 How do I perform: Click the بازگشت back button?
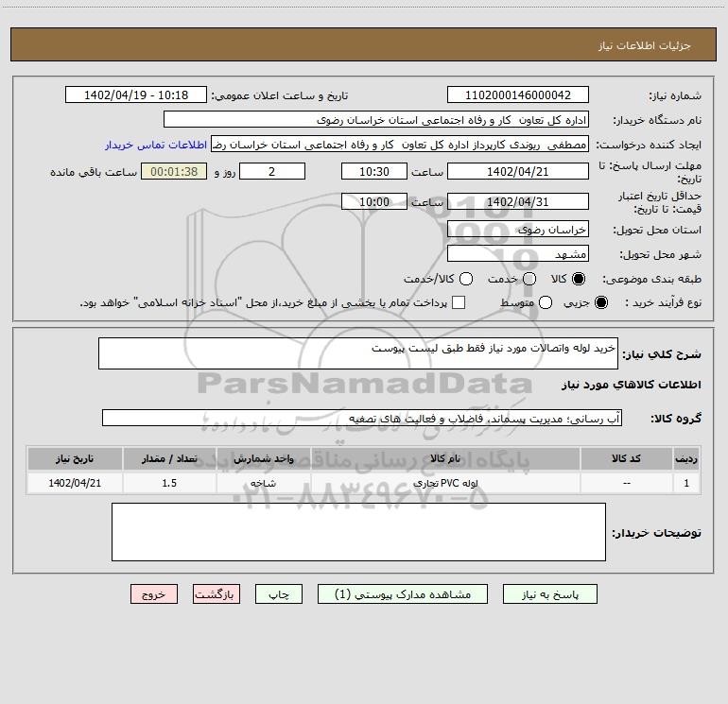217,594
